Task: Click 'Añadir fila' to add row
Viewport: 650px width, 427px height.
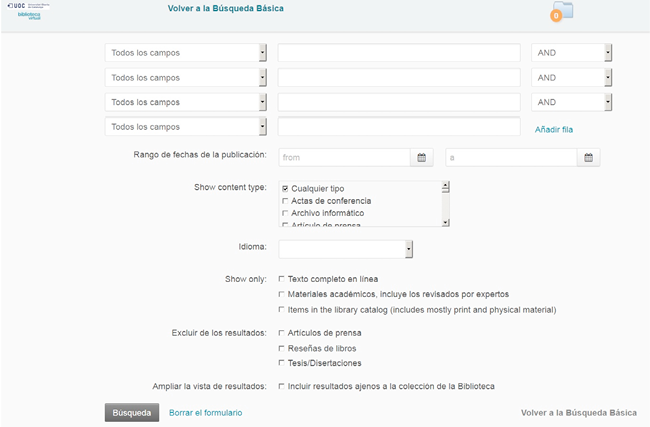Action: [553, 129]
